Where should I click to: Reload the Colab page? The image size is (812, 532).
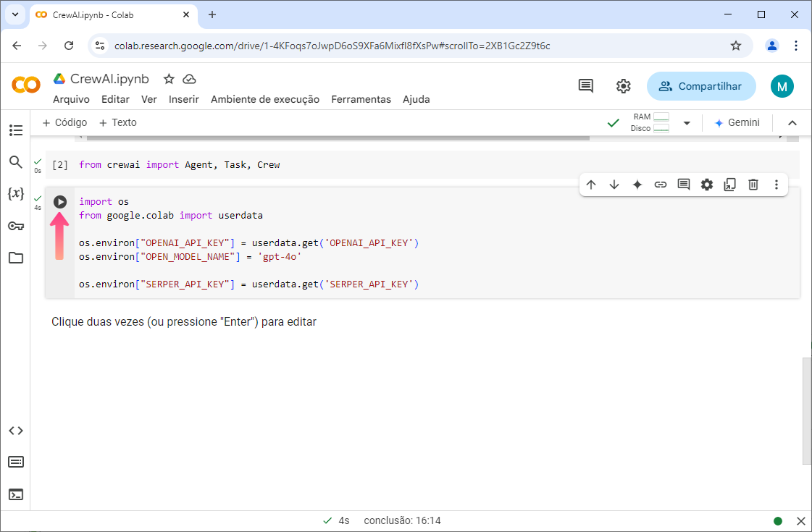click(x=69, y=46)
